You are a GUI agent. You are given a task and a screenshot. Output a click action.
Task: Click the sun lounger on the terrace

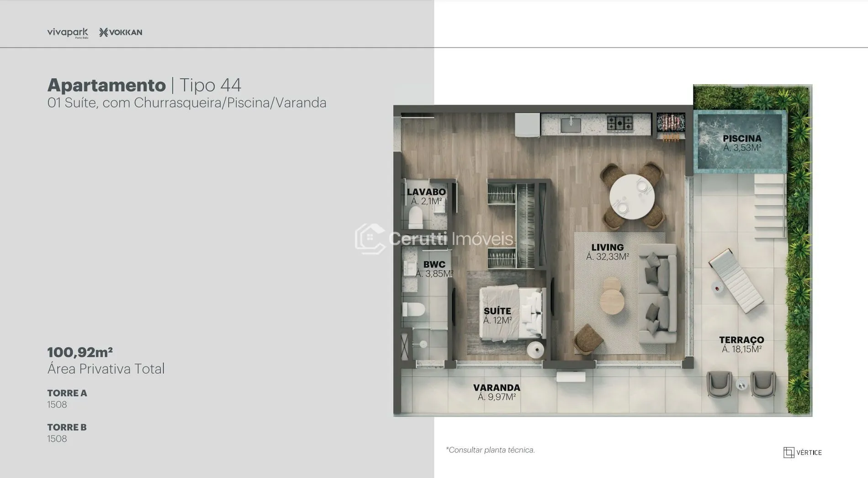[736, 281]
